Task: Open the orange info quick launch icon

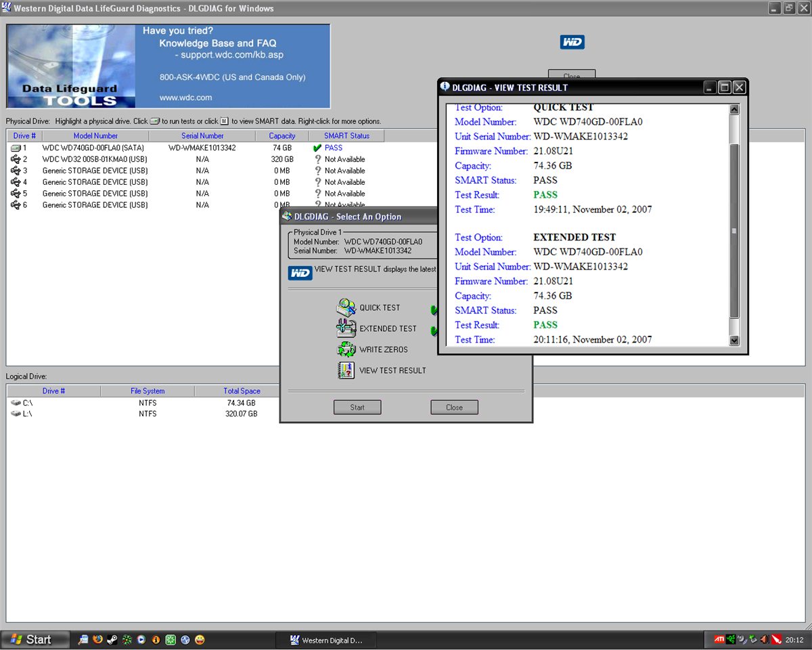Action: [x=156, y=639]
